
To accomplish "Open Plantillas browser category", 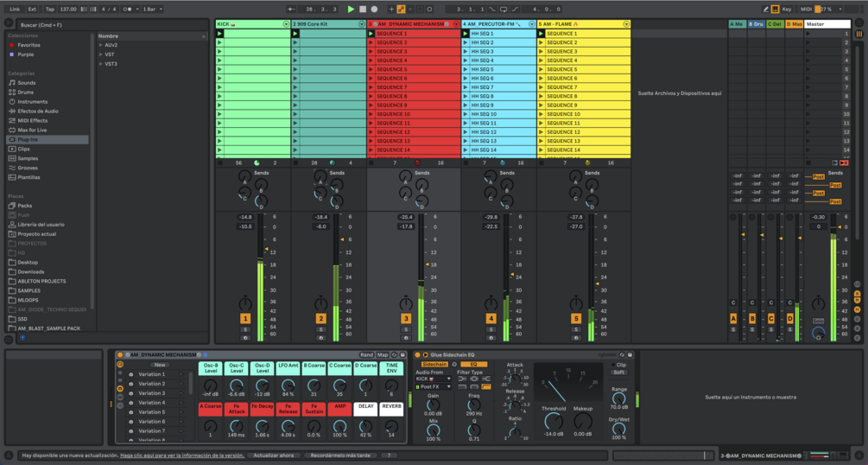I will (x=29, y=177).
